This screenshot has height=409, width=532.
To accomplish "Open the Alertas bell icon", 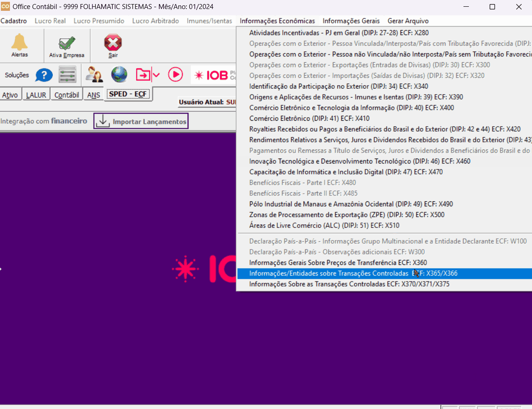I will point(19,44).
